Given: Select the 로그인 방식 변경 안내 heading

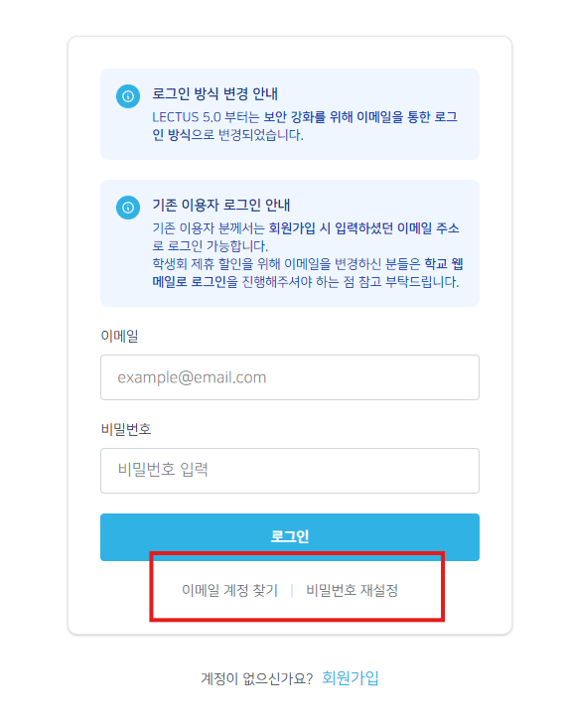Looking at the screenshot, I should [214, 93].
